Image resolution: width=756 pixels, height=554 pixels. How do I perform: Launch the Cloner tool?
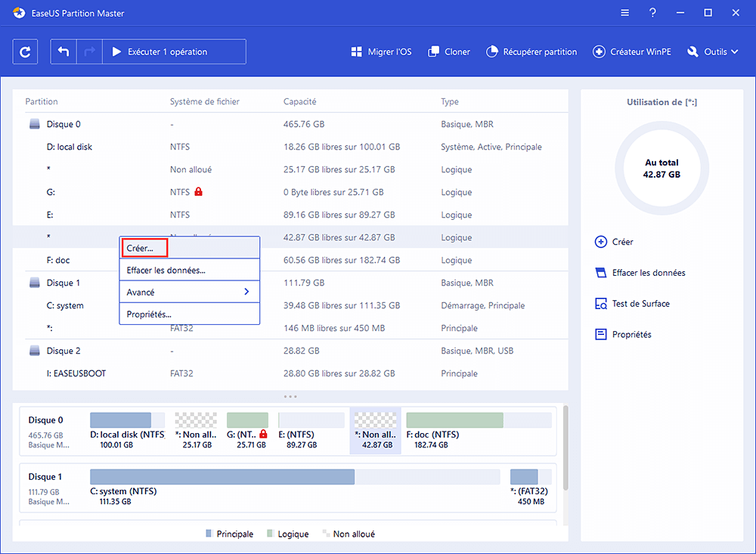pyautogui.click(x=449, y=51)
